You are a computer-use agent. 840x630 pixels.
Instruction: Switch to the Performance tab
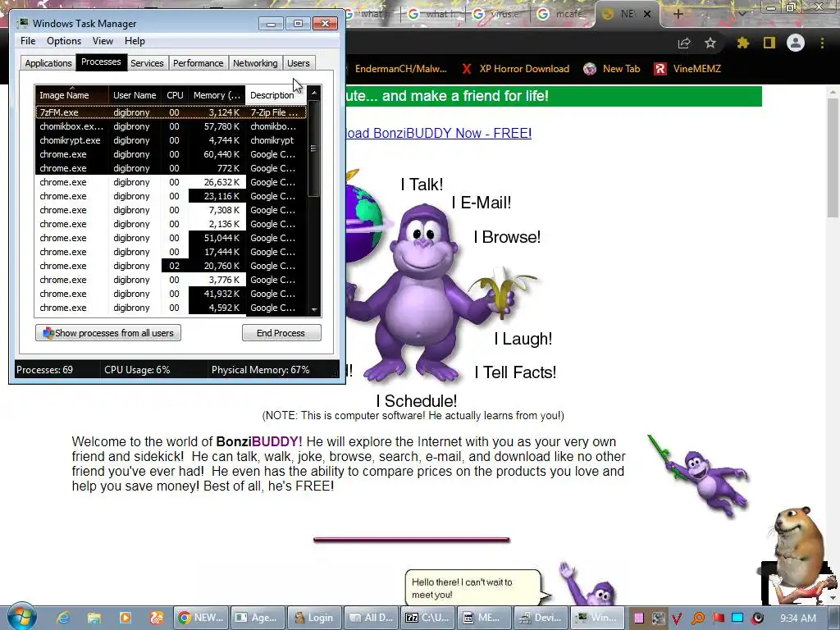pyautogui.click(x=198, y=63)
